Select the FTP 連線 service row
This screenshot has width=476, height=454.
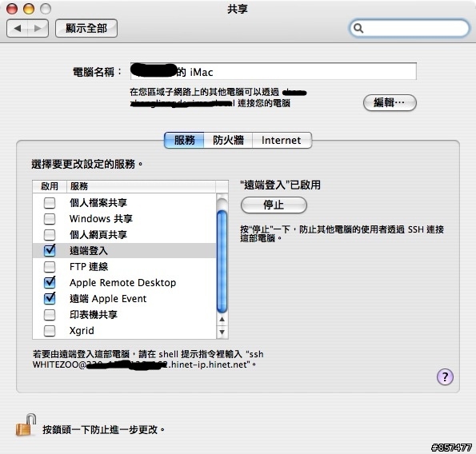click(124, 267)
